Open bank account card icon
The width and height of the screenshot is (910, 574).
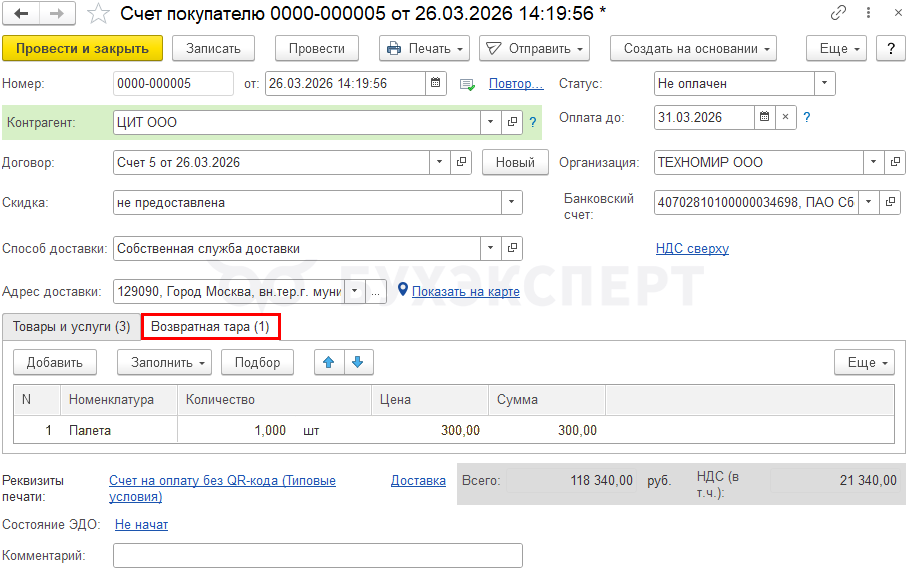click(890, 202)
